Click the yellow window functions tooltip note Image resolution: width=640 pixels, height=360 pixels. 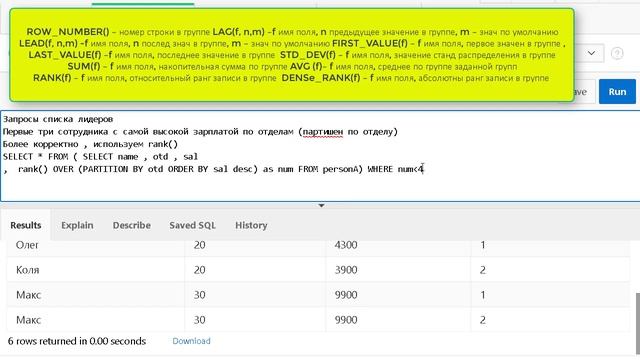pyautogui.click(x=291, y=55)
